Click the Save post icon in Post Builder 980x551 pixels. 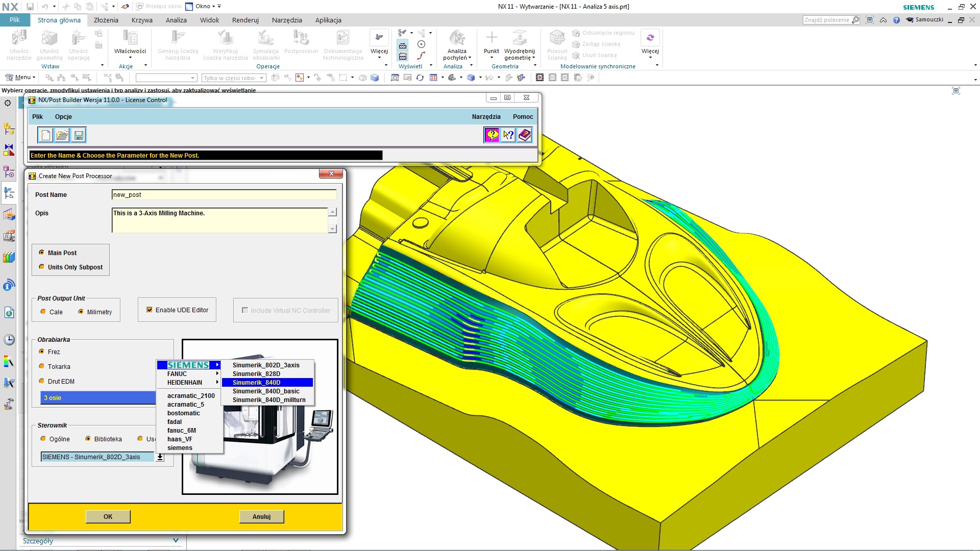(x=79, y=135)
